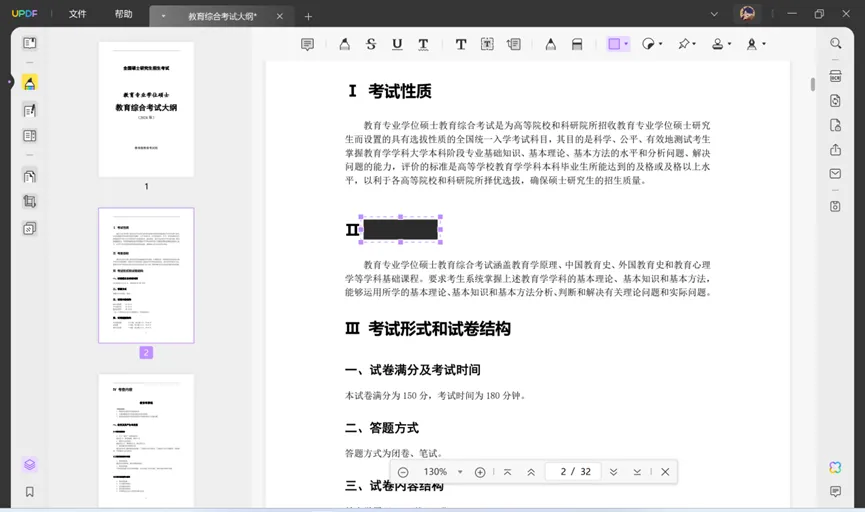Open the UPDF AI assistant icon
This screenshot has height=512, width=865.
pos(835,467)
